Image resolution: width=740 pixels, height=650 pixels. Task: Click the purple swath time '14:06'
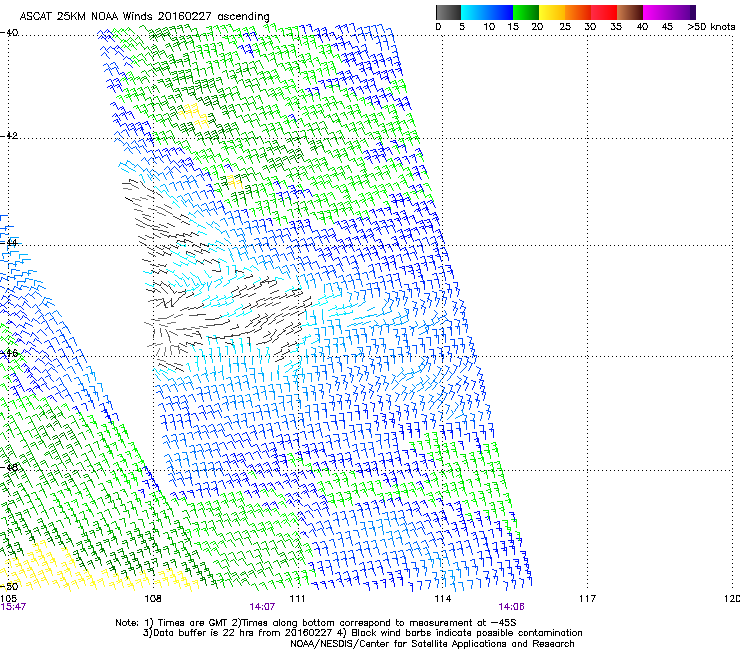(512, 607)
